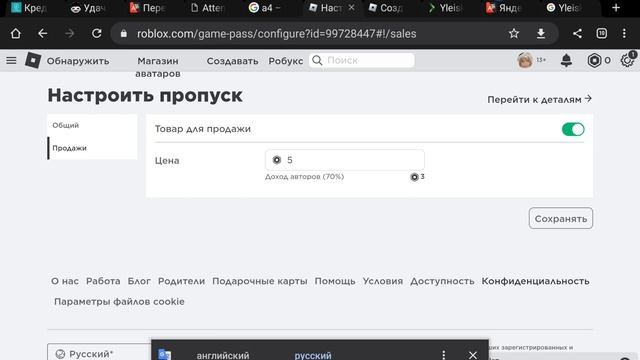
Task: Switch to the Янде browser tab
Action: click(x=504, y=8)
